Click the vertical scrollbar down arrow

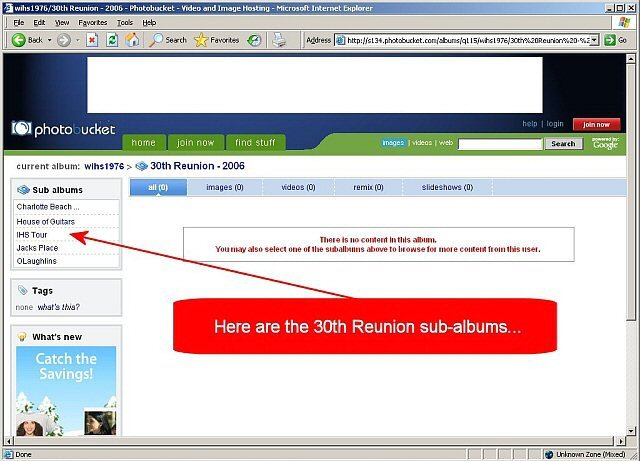tap(631, 431)
